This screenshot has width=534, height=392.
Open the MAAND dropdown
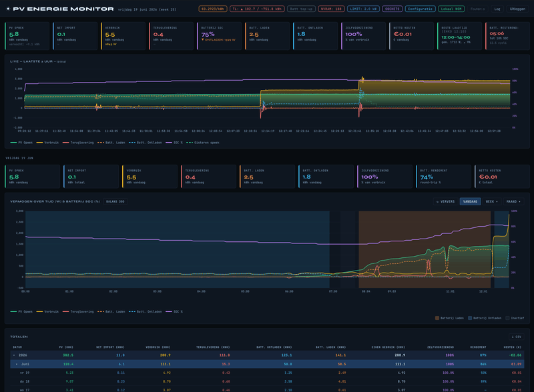tap(513, 201)
